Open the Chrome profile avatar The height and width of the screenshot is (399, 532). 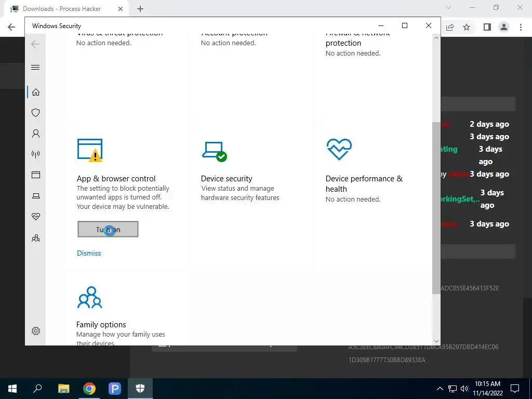(x=504, y=27)
